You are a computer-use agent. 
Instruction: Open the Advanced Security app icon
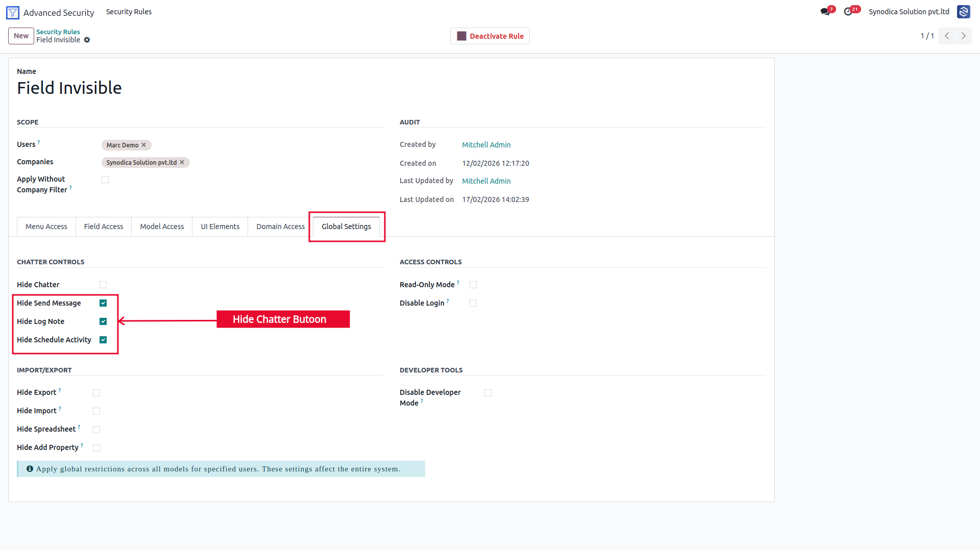[x=13, y=12]
